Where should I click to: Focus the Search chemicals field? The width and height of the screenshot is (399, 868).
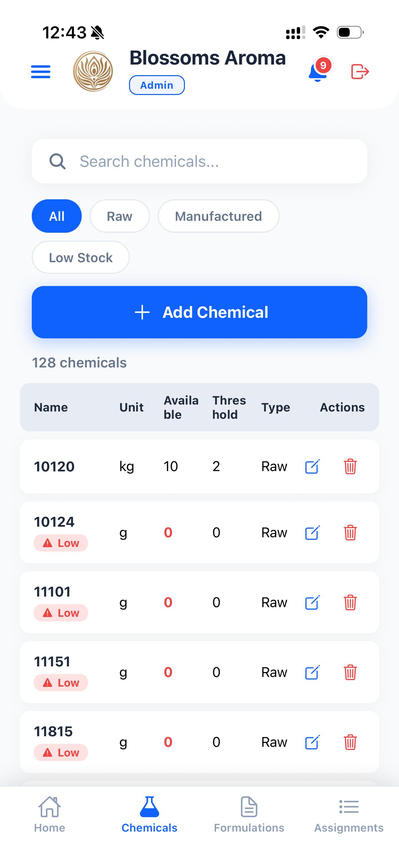click(199, 161)
